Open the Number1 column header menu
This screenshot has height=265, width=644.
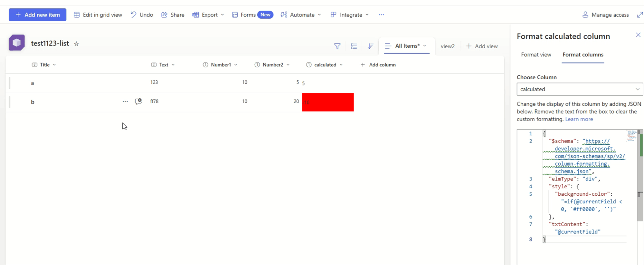pos(220,65)
